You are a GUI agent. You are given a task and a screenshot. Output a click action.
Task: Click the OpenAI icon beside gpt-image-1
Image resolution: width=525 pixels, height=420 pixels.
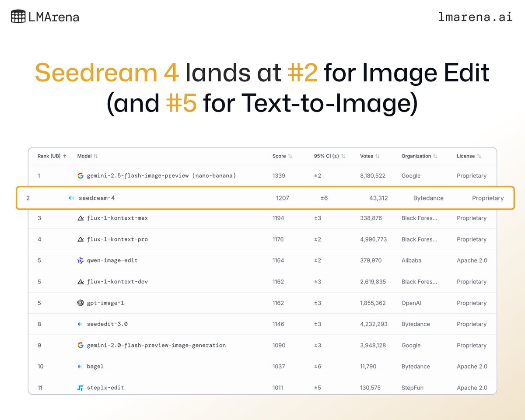(x=80, y=303)
